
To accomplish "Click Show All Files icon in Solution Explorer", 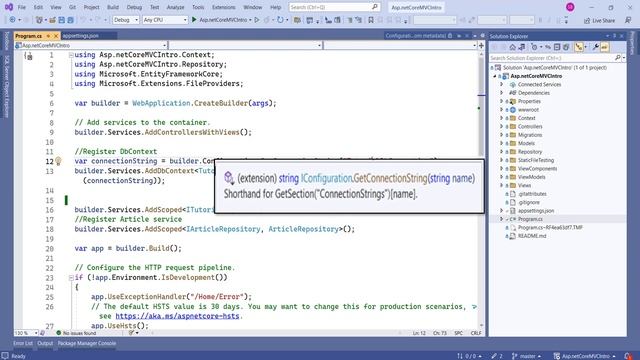I will [566, 47].
